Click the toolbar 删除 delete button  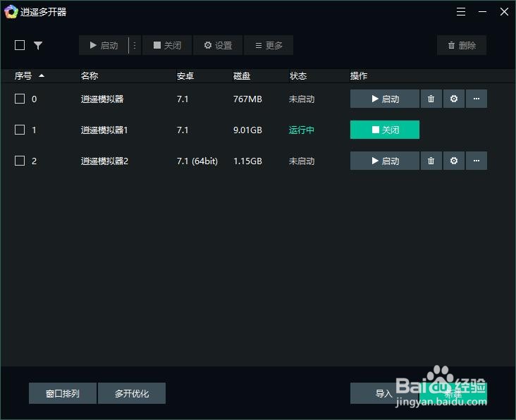pyautogui.click(x=462, y=45)
